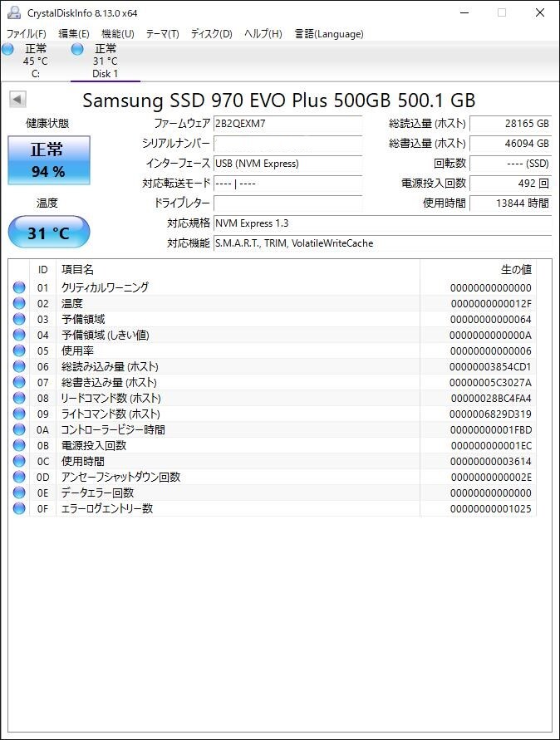Image resolution: width=560 pixels, height=740 pixels.
Task: Click the status orb for row 0F エラーログエントリー数
Action: pyautogui.click(x=19, y=508)
